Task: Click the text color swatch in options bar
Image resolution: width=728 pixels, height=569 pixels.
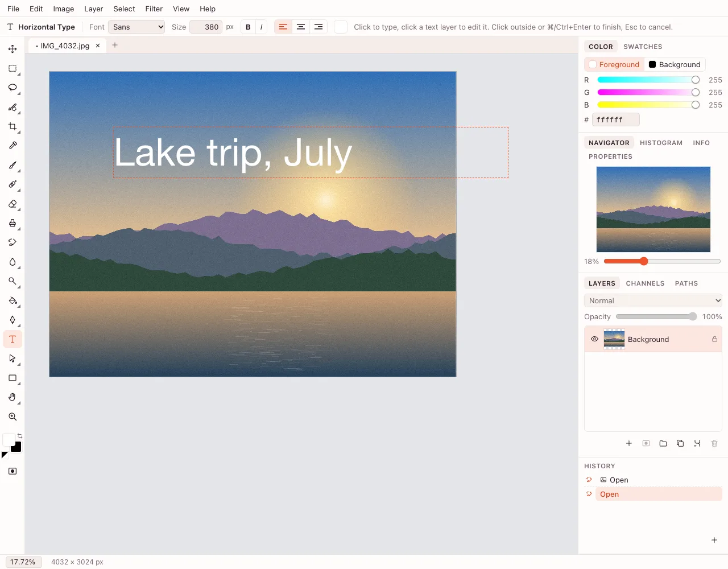Action: point(341,27)
